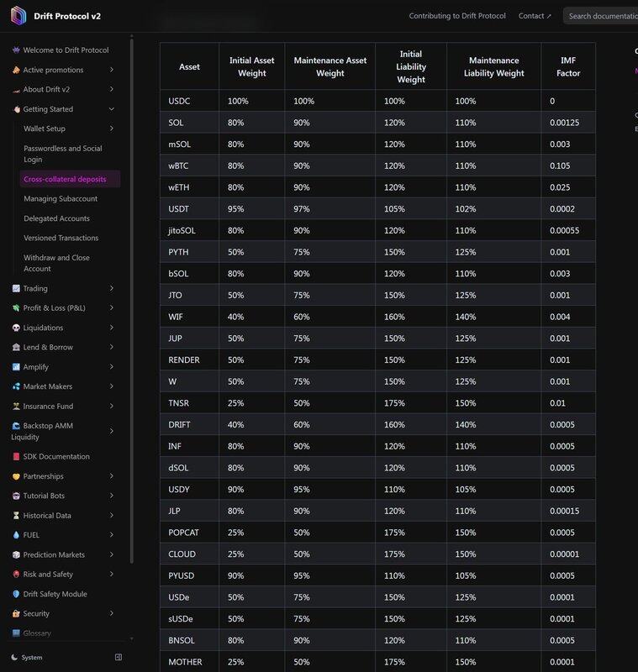Click the bank icon beside Lend & Borrow

click(16, 348)
